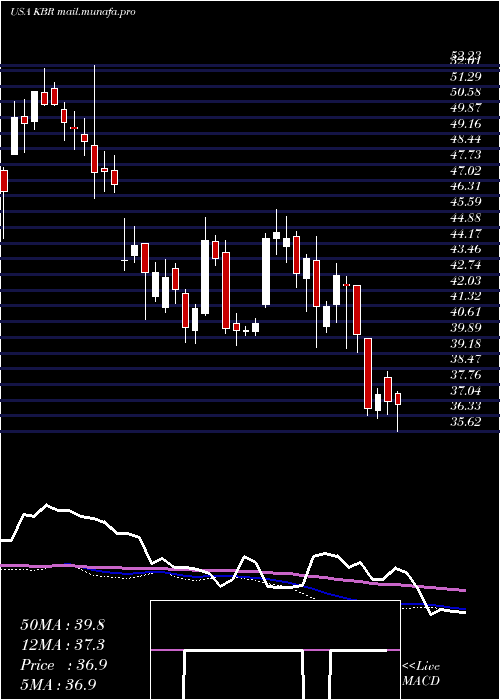The width and height of the screenshot is (500, 700).
Task: Select the 42.74 price value
Action: [x=466, y=265]
